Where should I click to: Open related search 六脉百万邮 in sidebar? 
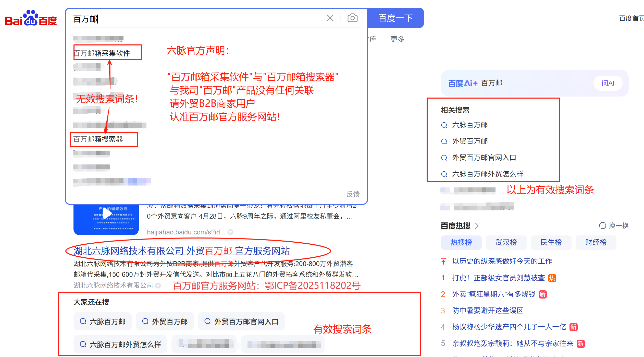coord(470,125)
